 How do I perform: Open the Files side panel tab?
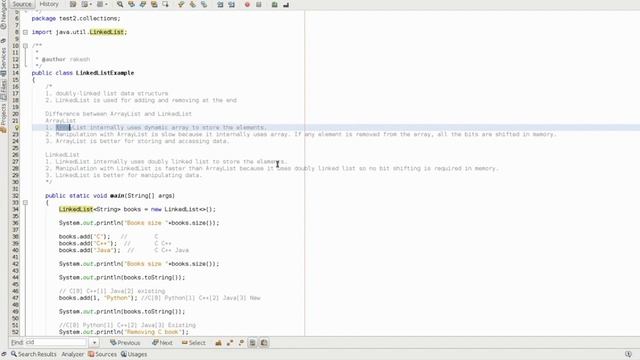(x=3, y=90)
